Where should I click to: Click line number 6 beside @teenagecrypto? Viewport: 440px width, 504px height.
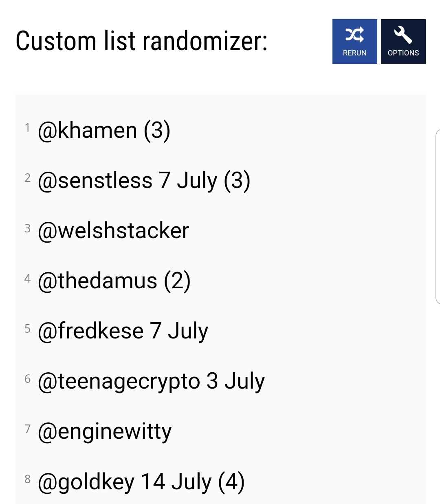27,379
